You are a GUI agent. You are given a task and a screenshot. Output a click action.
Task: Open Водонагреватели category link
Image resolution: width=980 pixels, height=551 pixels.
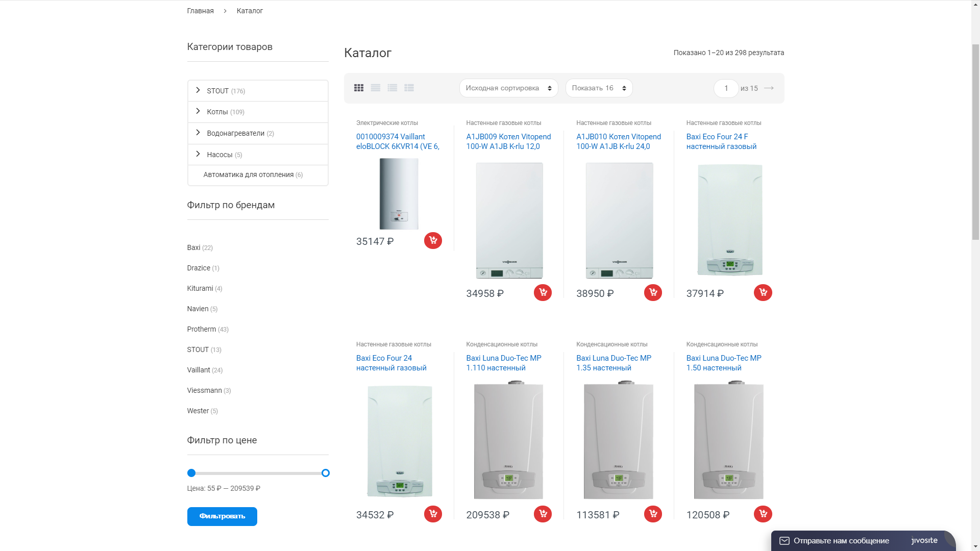pyautogui.click(x=235, y=133)
